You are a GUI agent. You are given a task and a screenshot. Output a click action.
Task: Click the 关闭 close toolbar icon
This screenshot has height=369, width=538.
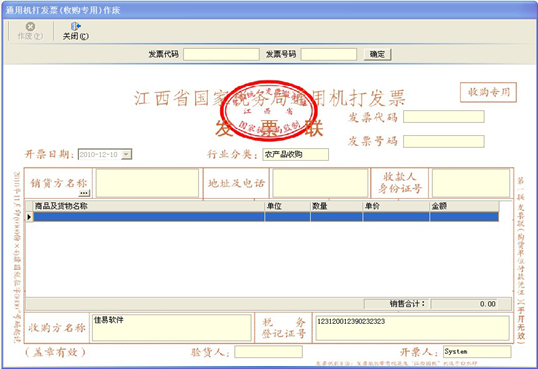[75, 26]
